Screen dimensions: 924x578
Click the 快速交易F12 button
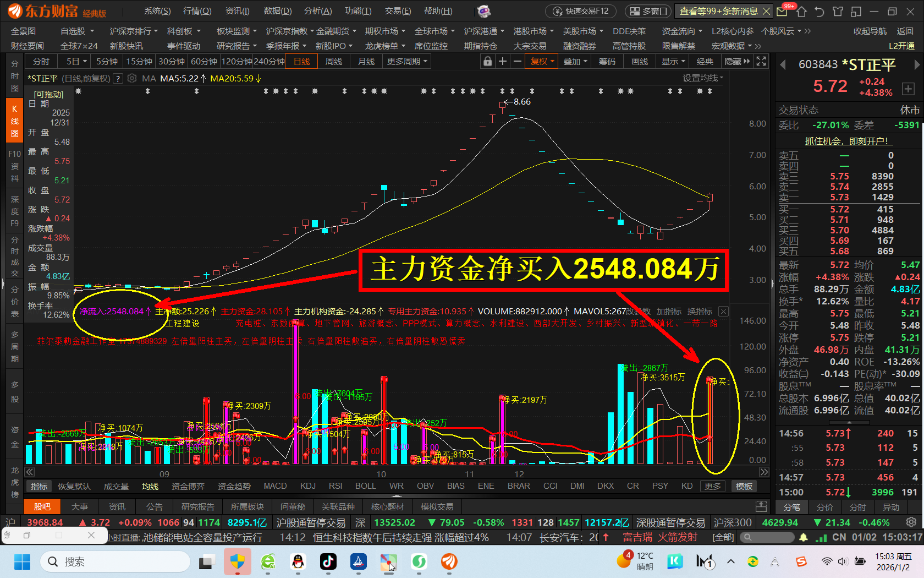581,11
